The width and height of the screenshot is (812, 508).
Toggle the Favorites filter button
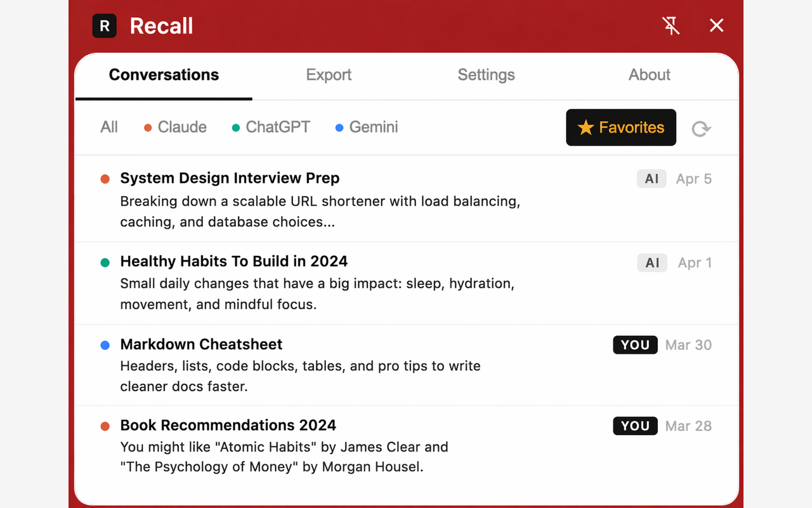tap(621, 128)
